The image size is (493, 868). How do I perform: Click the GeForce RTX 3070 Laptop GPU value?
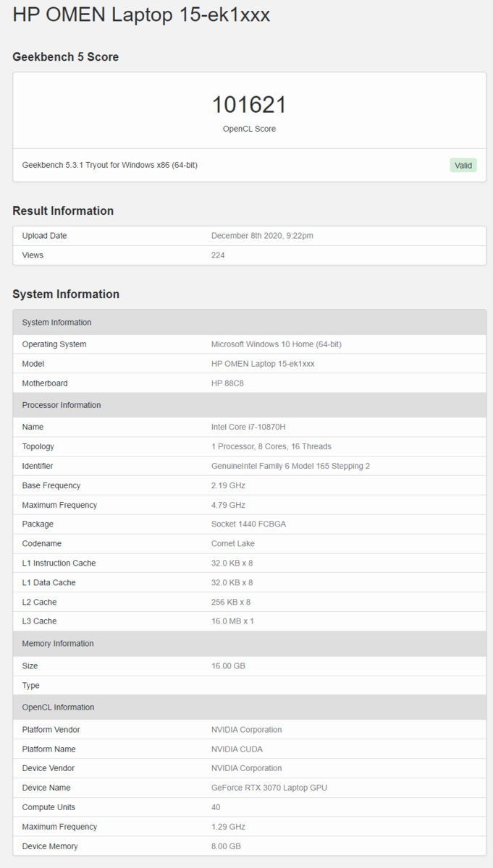269,788
